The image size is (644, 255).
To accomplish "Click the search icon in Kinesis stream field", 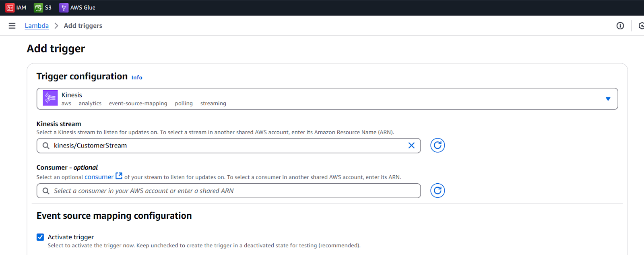I will click(x=46, y=145).
